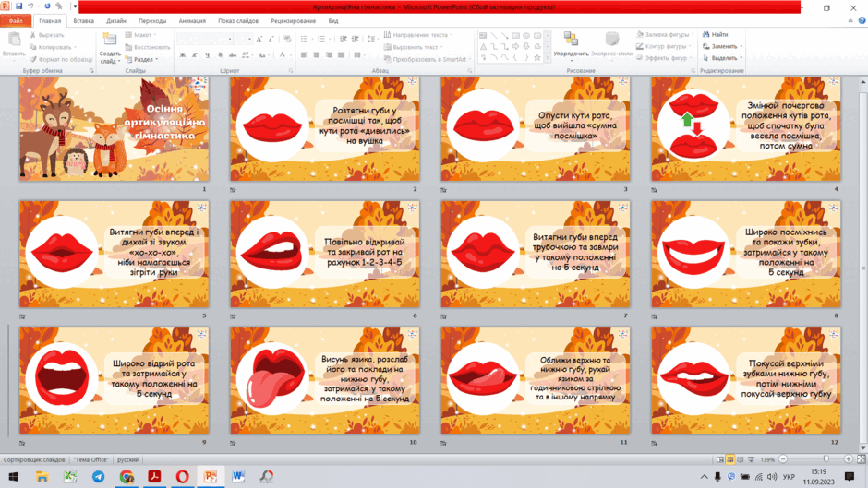This screenshot has height=488, width=868.
Task: Open the Выделить dropdown
Action: [722, 58]
